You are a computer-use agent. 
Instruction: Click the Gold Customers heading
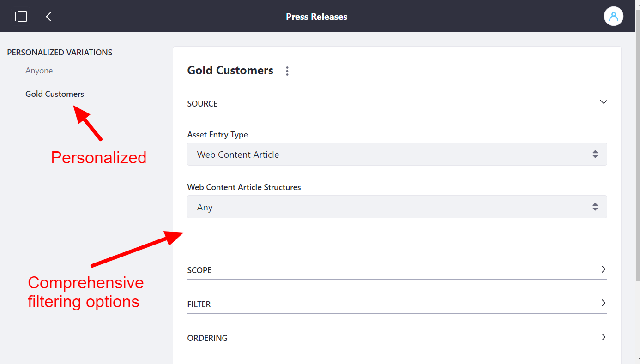[x=230, y=70]
